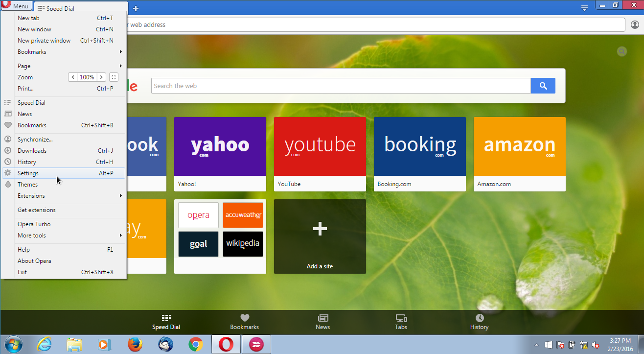Click the Opera Menu button
Screen dimensions: 644x354
[x=16, y=6]
